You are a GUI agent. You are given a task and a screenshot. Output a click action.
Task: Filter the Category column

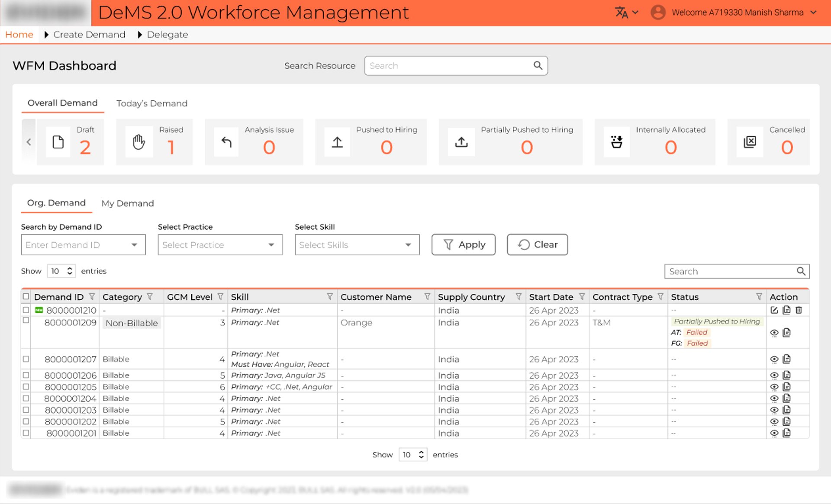click(150, 297)
